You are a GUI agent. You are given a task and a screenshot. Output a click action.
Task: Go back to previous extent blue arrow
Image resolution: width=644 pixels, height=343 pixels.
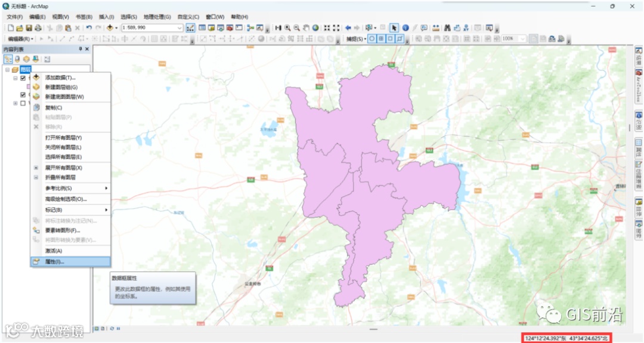click(x=348, y=28)
